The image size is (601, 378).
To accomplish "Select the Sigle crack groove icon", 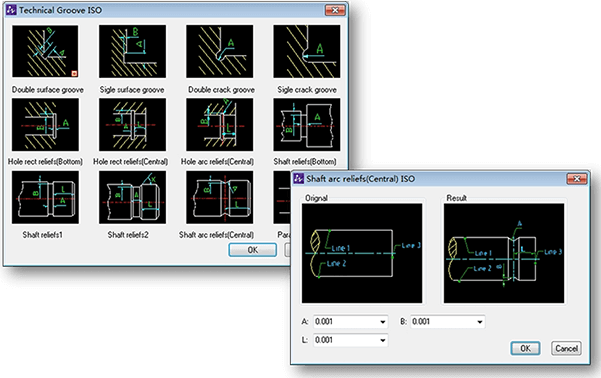I will click(x=307, y=51).
